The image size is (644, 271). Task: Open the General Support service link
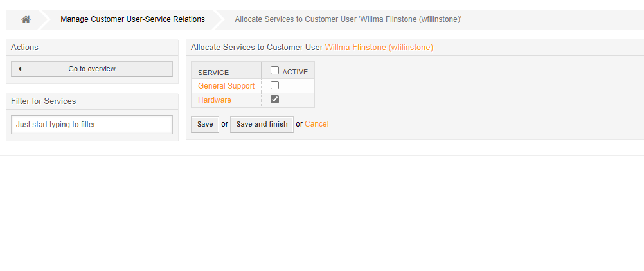point(226,86)
